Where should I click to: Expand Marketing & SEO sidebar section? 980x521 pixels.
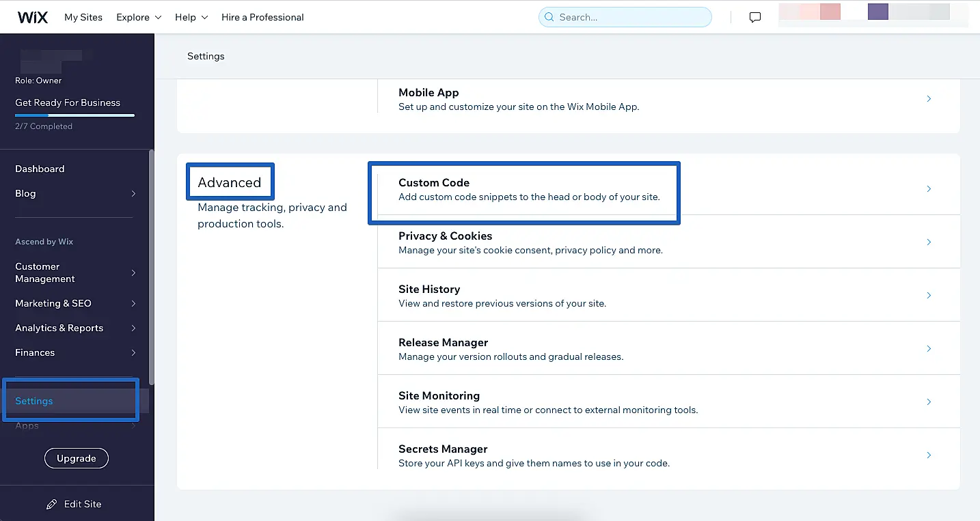(133, 304)
